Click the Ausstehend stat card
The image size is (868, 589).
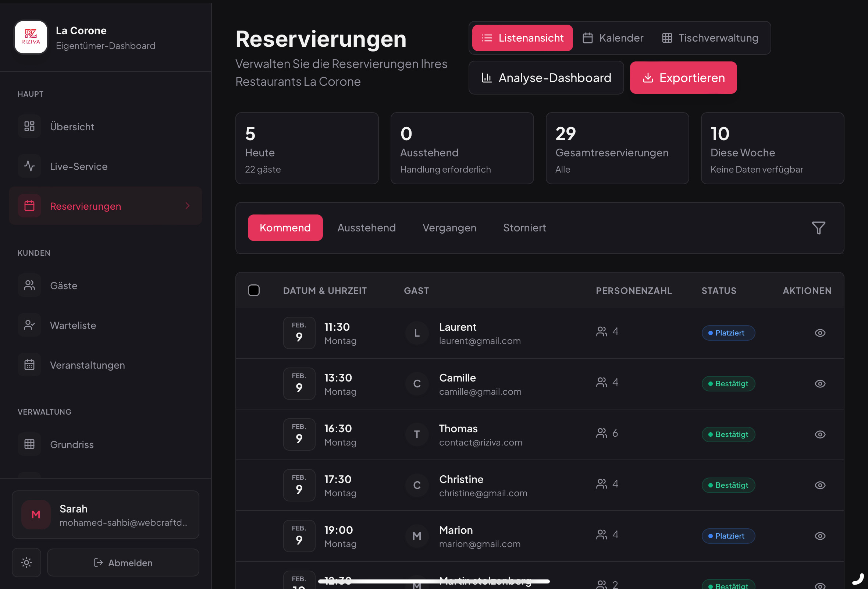[462, 148]
